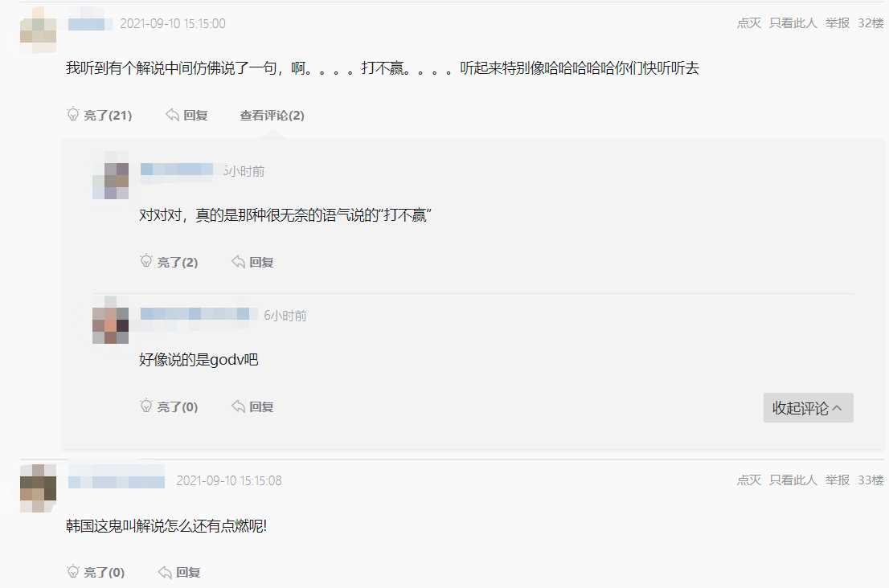The image size is (889, 588).
Task: Report floor 32 post via 举报
Action: 838,23
